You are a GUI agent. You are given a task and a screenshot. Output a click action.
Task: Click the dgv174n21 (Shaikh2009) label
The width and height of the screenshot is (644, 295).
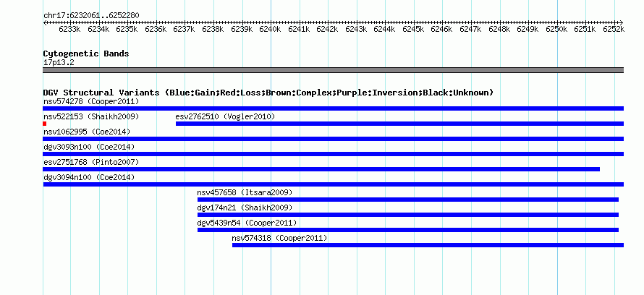tap(245, 208)
